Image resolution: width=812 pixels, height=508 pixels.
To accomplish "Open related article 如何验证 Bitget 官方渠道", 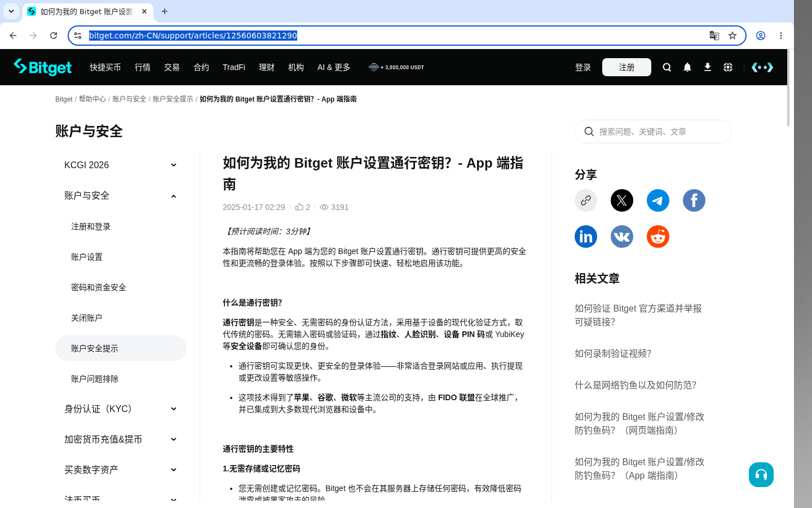I will [x=638, y=315].
